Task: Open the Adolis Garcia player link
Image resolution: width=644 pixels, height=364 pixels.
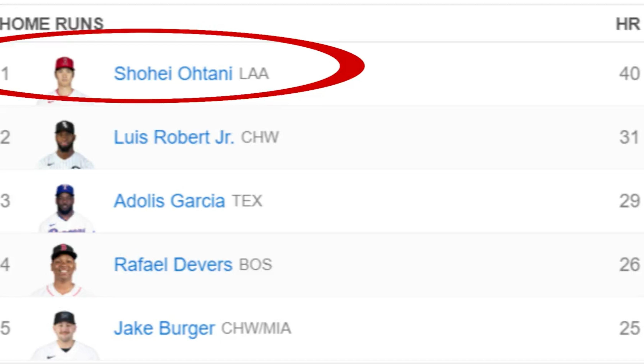Action: pos(169,201)
